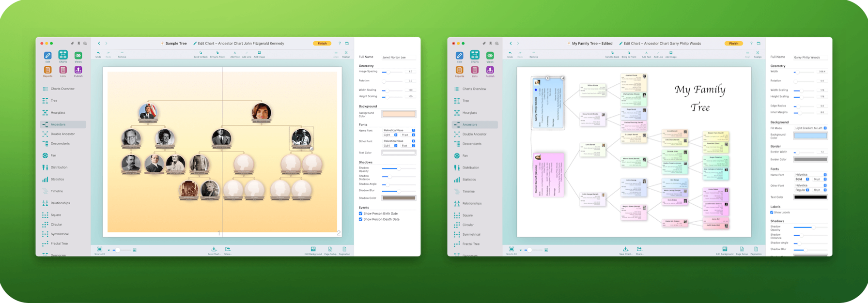This screenshot has width=868, height=303.
Task: Toggle Show Person Death Date checkbox
Action: coord(360,219)
